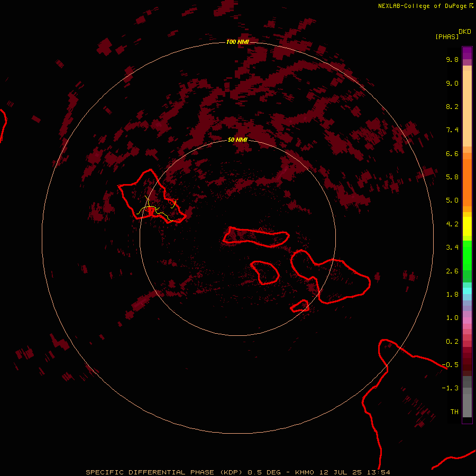Viewport: 476px width, 476px height.
Task: Click the 1.8 value on the color scale
Action: tap(452, 295)
